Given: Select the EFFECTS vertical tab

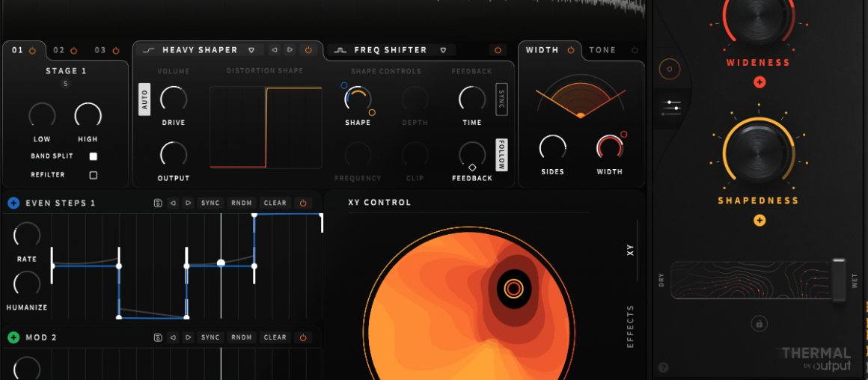Looking at the screenshot, I should tap(630, 326).
